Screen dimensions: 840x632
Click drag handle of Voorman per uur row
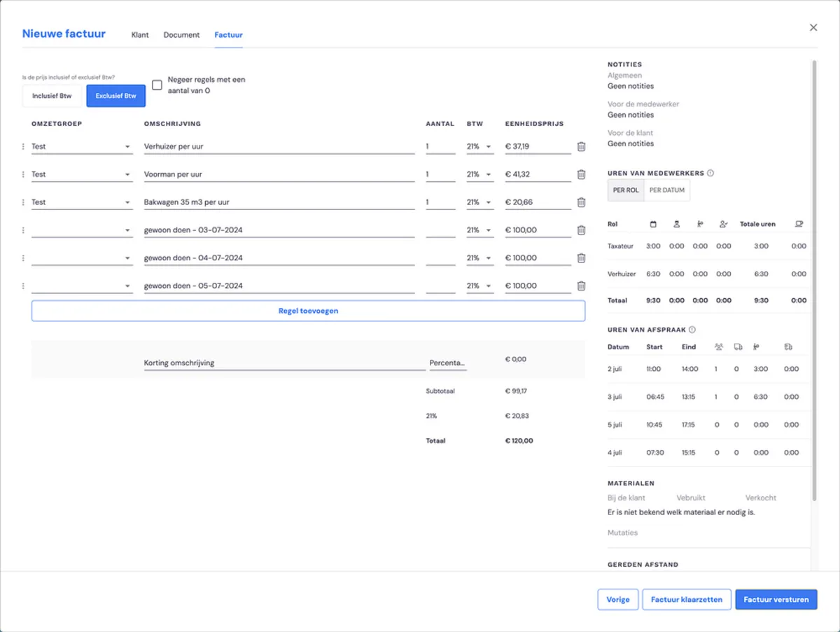(23, 175)
